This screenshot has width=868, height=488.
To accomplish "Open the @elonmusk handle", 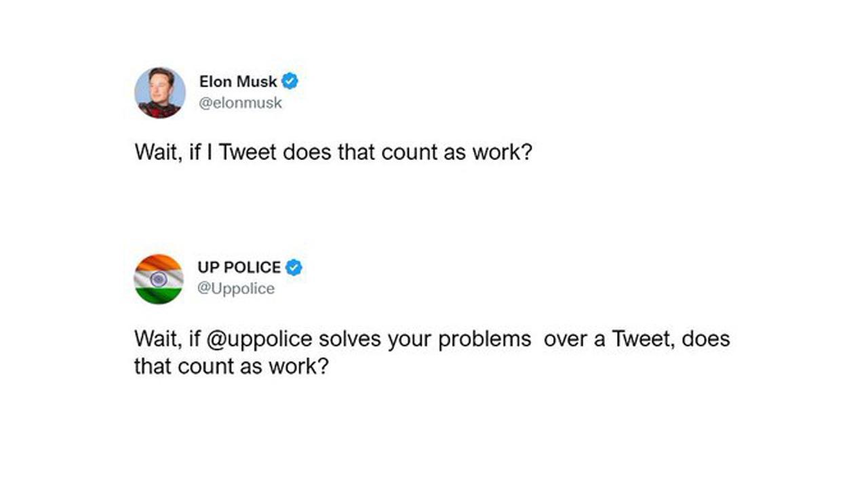I will click(x=240, y=103).
